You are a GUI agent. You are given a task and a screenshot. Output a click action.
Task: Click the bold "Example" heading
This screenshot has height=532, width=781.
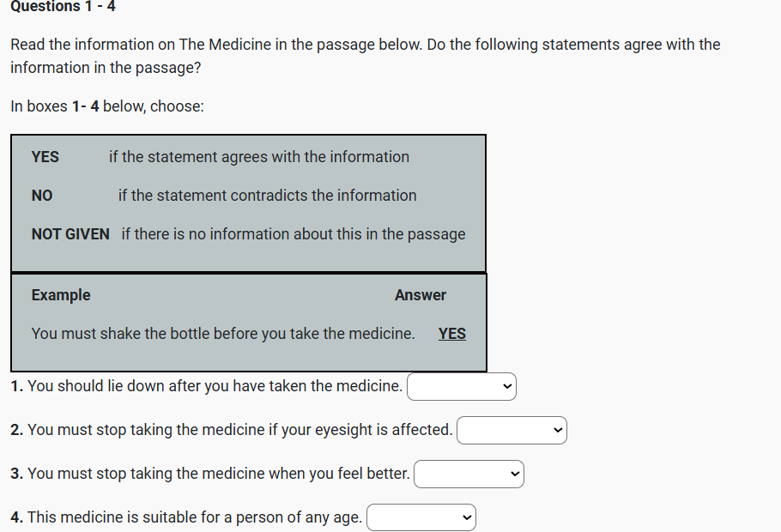(61, 295)
